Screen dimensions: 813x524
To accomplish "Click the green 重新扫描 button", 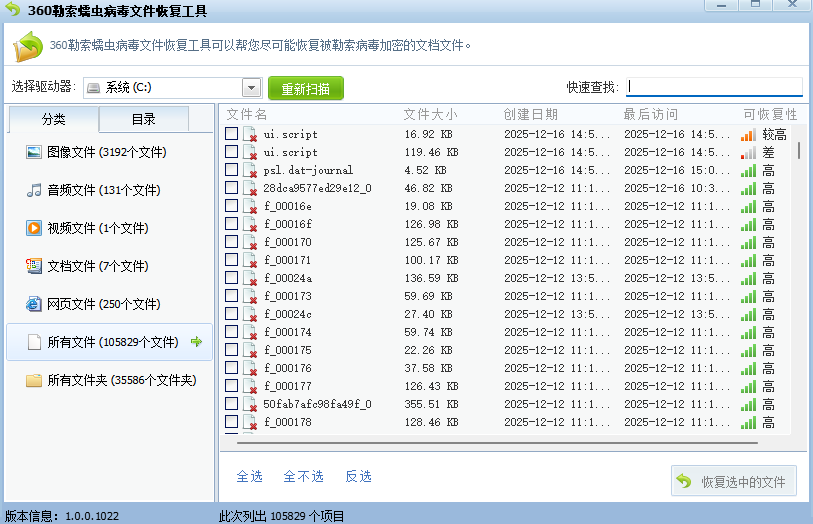I will click(x=305, y=88).
